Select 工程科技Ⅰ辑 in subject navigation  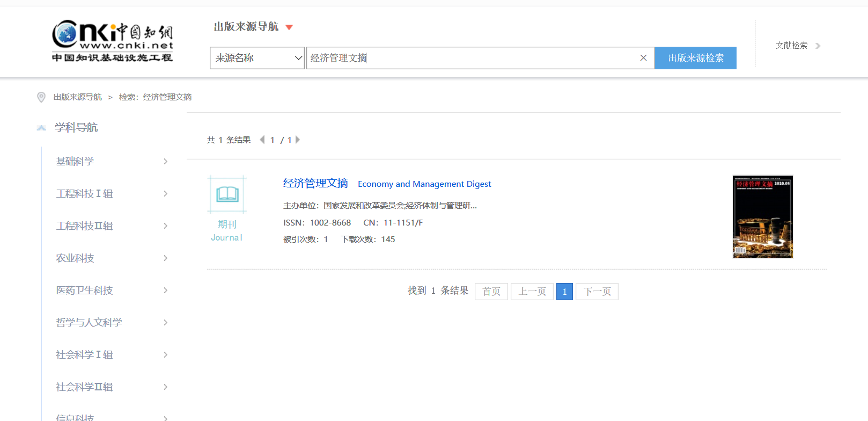click(x=85, y=194)
